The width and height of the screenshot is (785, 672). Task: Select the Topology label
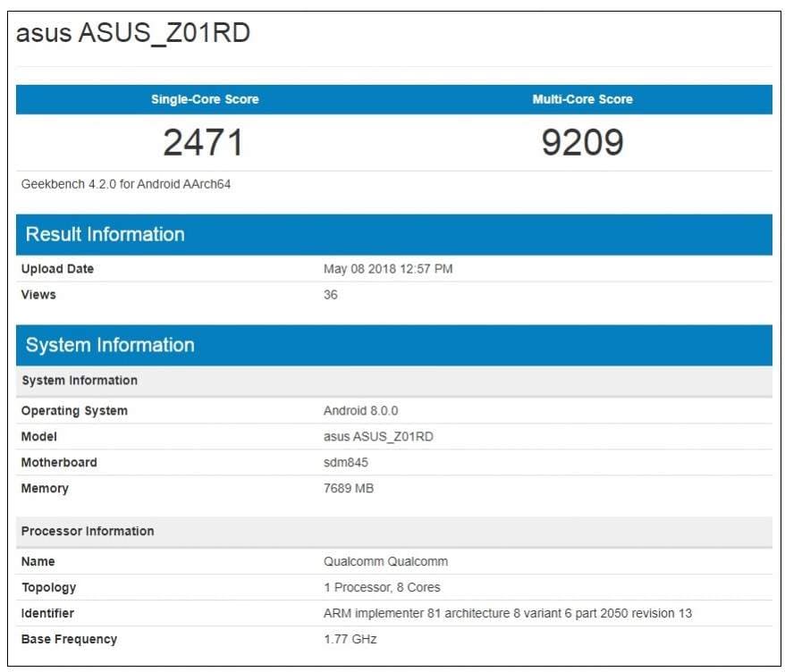pyautogui.click(x=48, y=587)
